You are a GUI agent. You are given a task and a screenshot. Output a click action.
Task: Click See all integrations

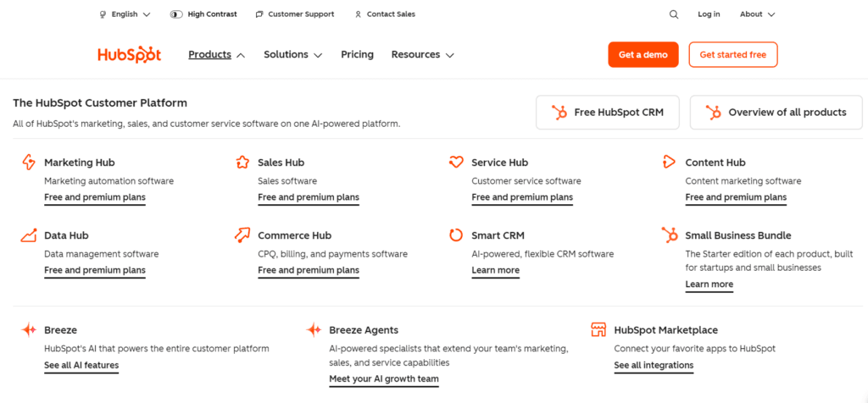[654, 366]
